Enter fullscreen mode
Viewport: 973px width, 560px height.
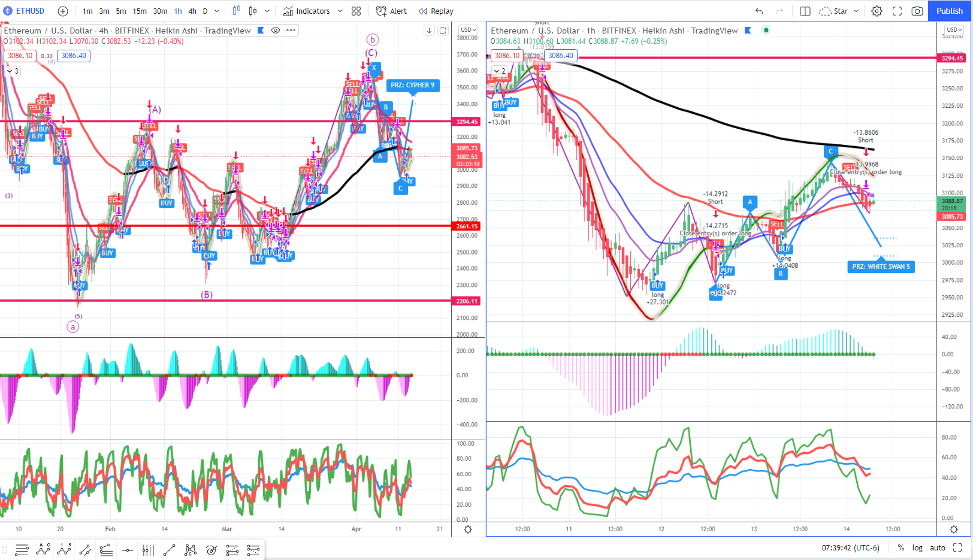[x=897, y=11]
